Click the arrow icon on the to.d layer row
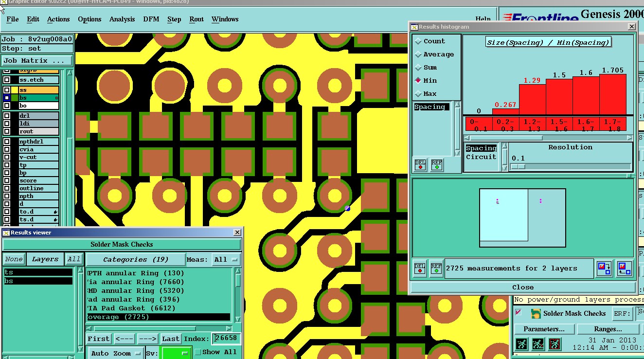 pyautogui.click(x=56, y=212)
